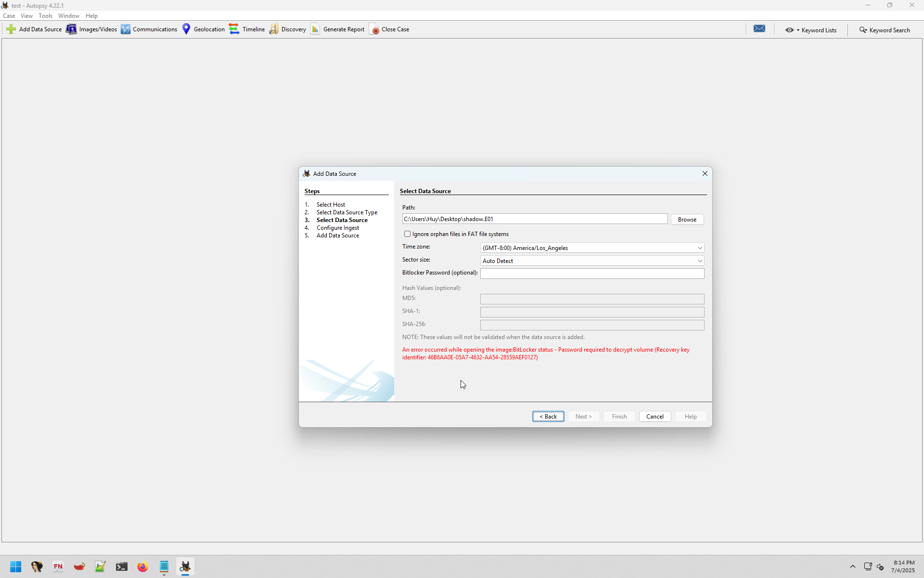Expand the Time zone dropdown

click(x=700, y=248)
